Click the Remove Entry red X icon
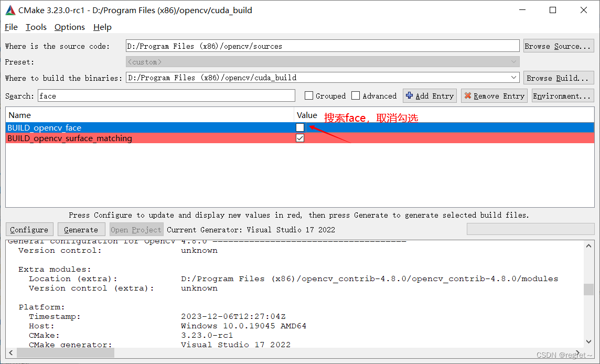This screenshot has width=600, height=364. point(469,95)
